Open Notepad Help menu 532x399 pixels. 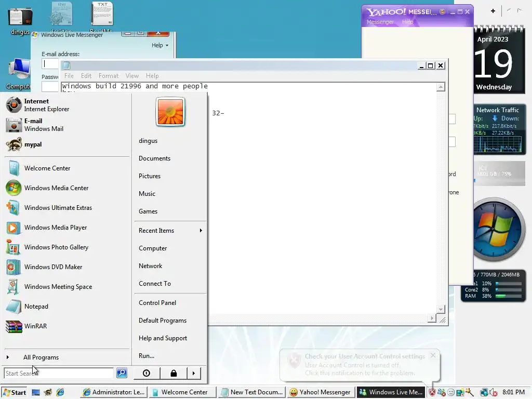click(152, 76)
